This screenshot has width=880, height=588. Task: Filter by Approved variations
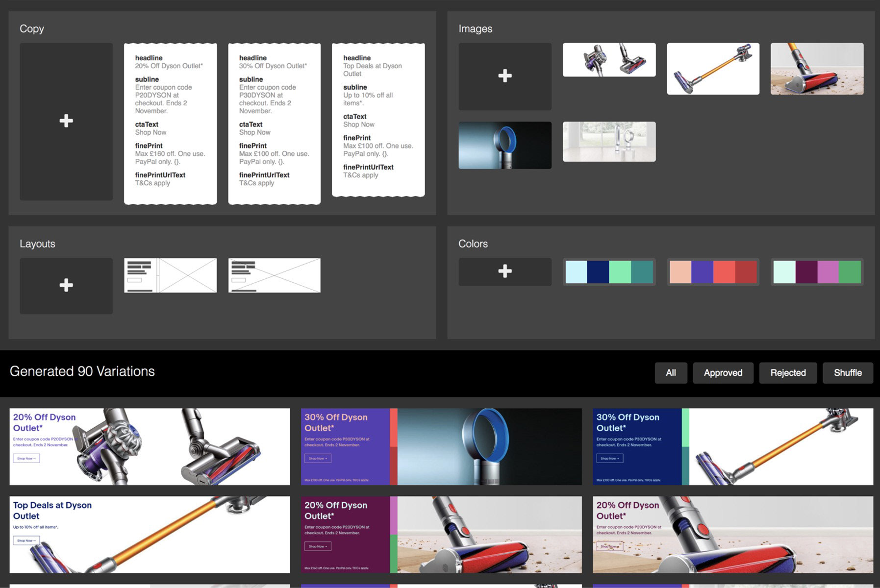[723, 373]
